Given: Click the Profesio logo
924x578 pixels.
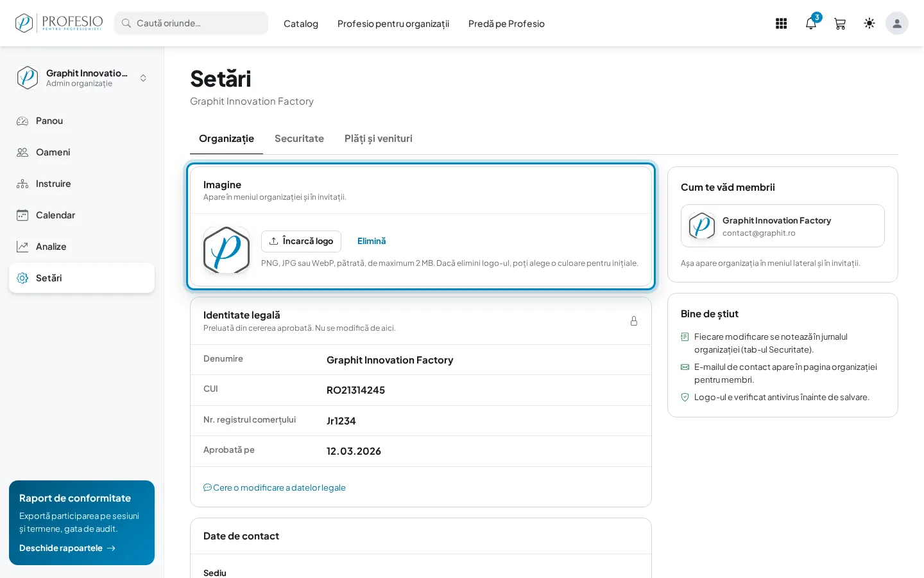Looking at the screenshot, I should point(59,23).
